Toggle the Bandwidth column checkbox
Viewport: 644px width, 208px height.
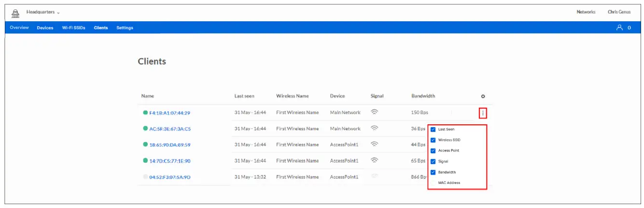point(433,172)
